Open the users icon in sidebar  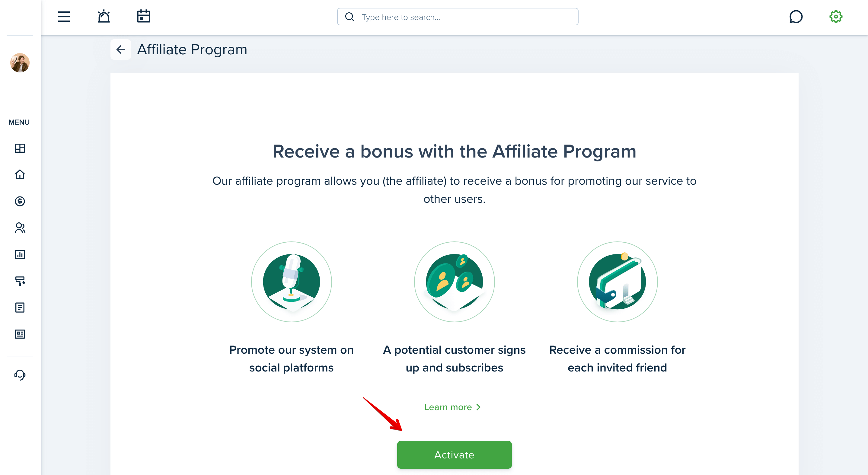click(20, 228)
